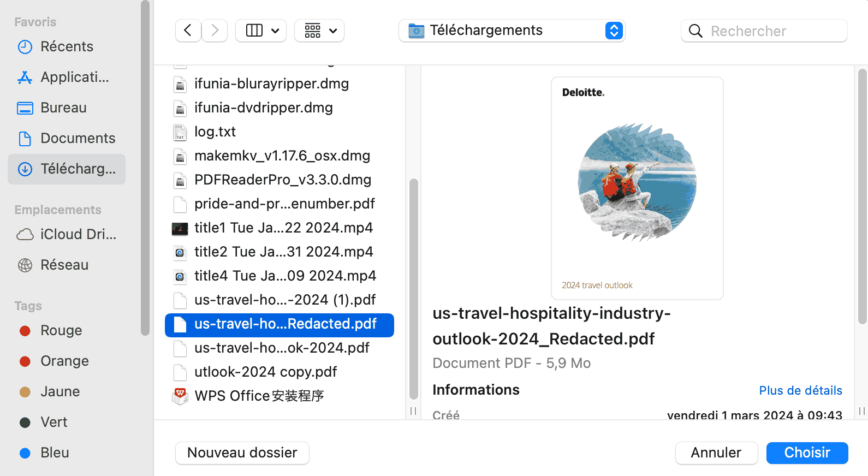The image size is (868, 476).
Task: Select makemkv_v1.17.6_osx.dmg file
Action: click(x=280, y=156)
